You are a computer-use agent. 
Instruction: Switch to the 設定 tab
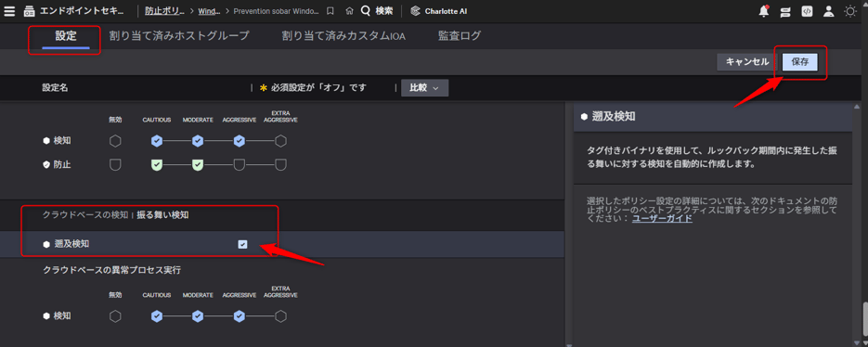pos(66,36)
